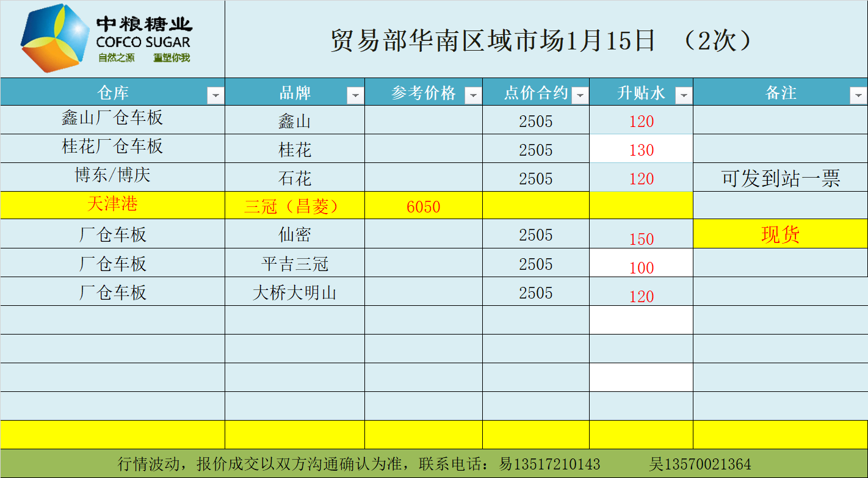Open the 备注 column filter dropdown
The width and height of the screenshot is (868, 478).
coord(858,95)
